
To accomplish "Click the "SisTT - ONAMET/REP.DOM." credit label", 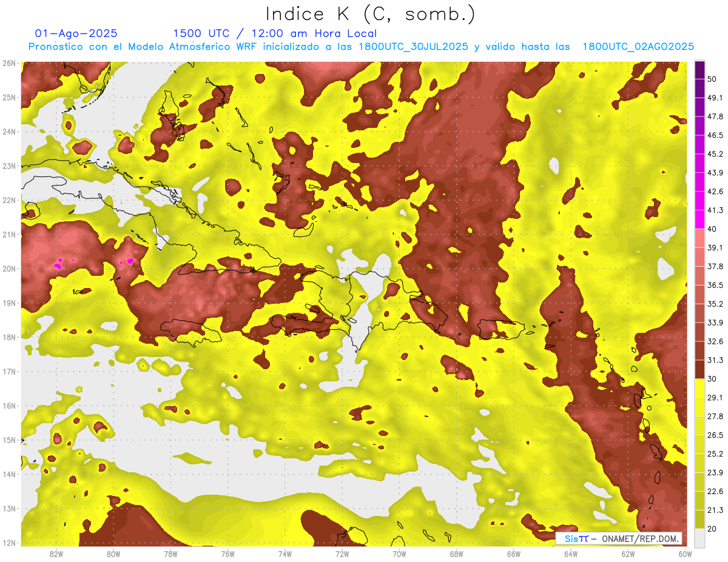I will click(x=619, y=538).
